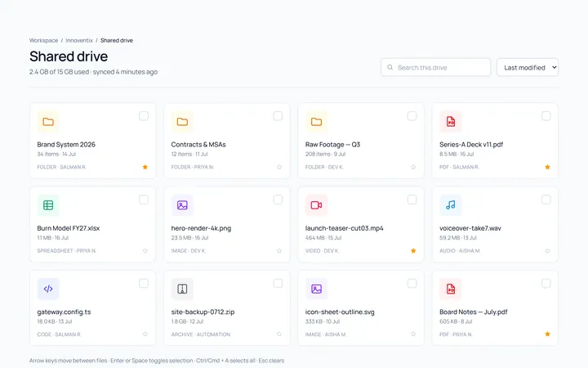Click the Contracts & MSAs title

click(198, 144)
